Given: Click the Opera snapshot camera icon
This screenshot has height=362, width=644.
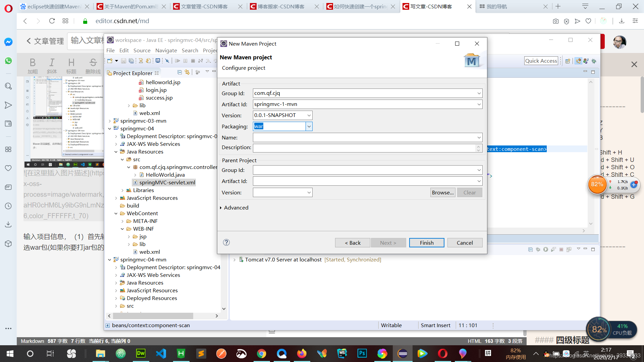Looking at the screenshot, I should (555, 21).
